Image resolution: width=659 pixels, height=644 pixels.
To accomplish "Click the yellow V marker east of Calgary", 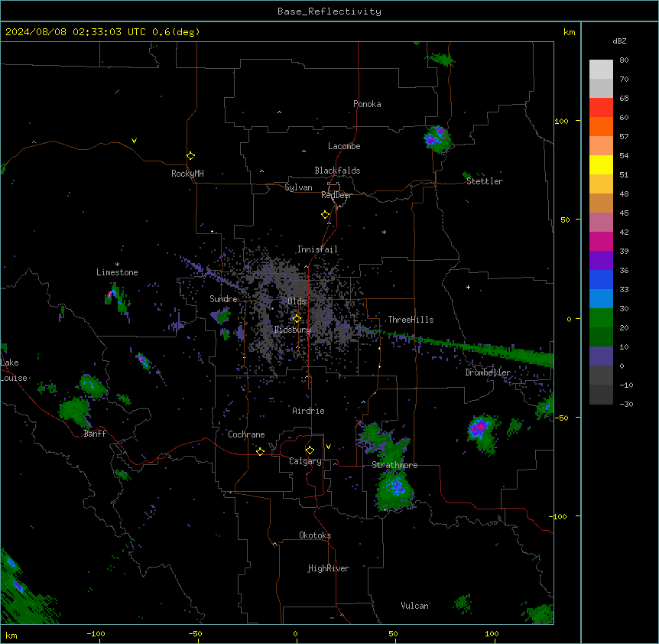I will [x=328, y=447].
